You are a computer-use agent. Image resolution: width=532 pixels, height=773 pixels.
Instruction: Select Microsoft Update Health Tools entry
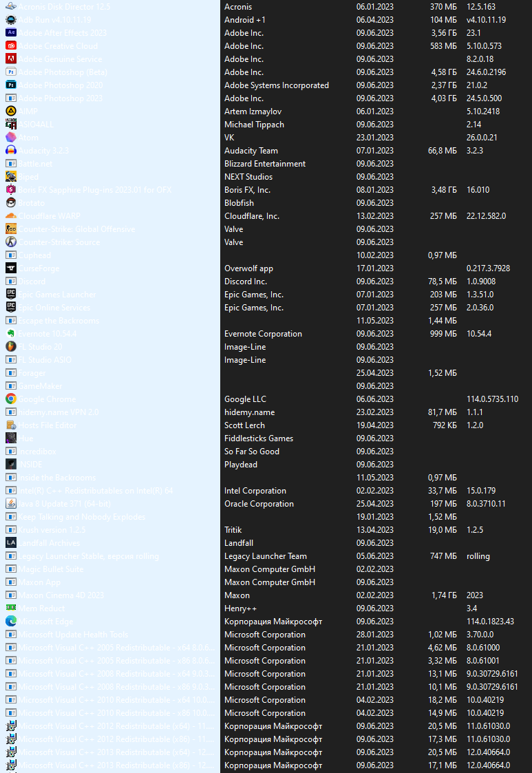pos(73,635)
